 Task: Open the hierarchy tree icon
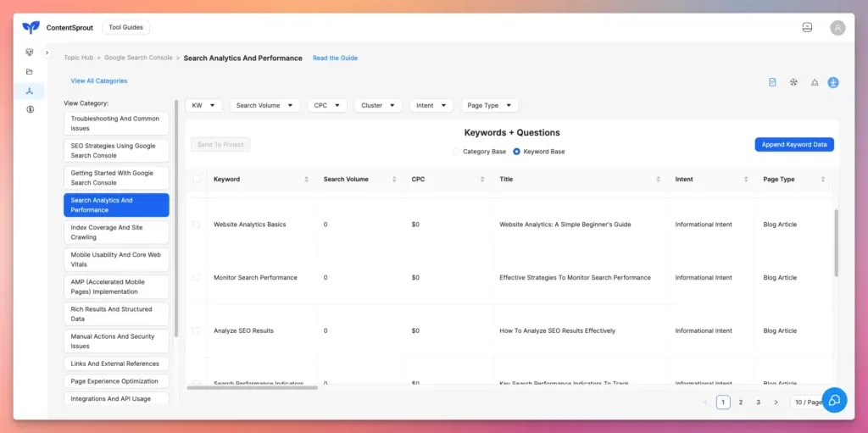click(x=814, y=82)
